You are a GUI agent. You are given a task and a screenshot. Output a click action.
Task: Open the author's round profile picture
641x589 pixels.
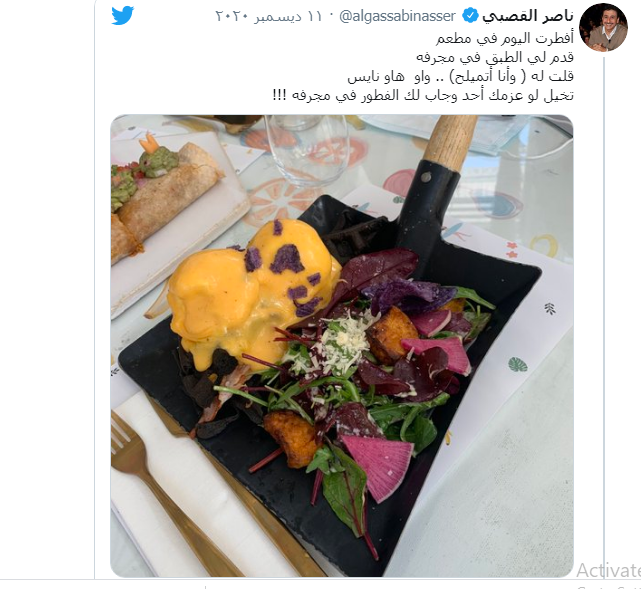tap(603, 28)
